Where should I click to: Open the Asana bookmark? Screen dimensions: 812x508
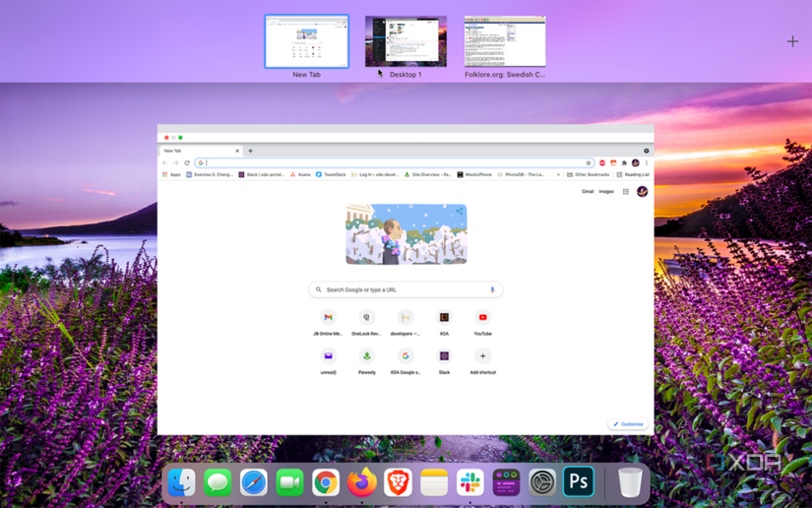click(300, 174)
